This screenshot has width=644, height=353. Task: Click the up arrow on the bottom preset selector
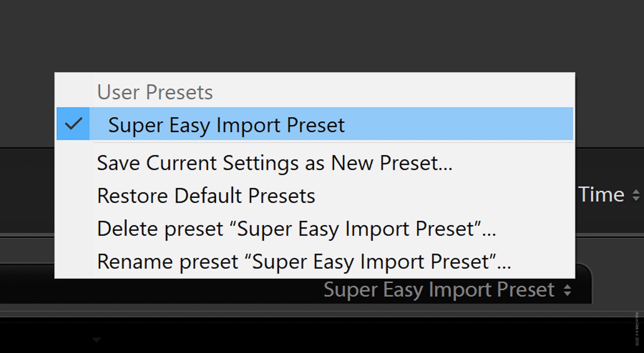[x=568, y=286]
